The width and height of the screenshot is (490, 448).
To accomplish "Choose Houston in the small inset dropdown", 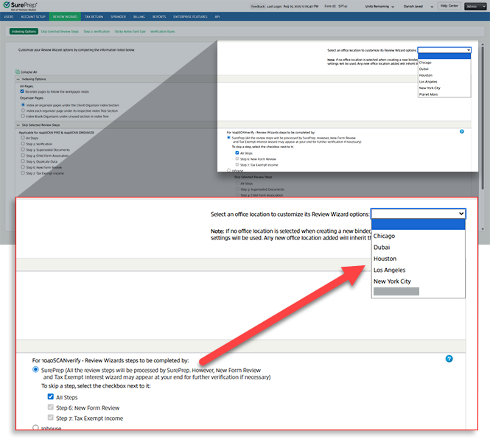I will (x=444, y=75).
